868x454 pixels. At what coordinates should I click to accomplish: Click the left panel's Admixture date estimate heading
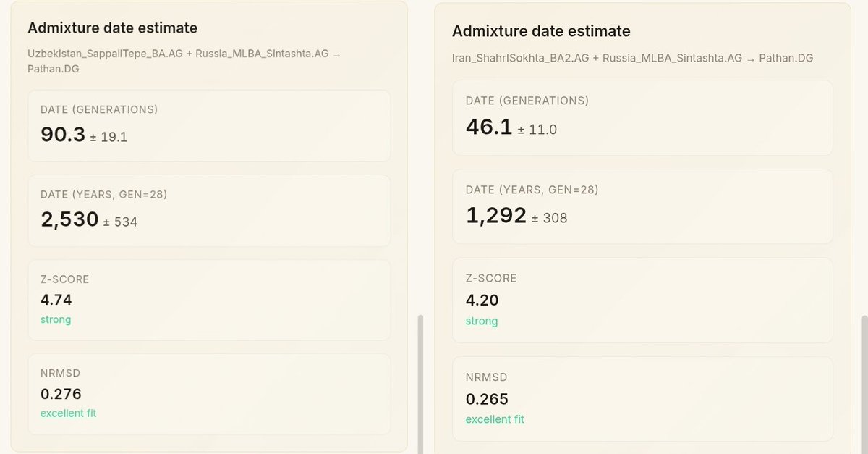coord(112,28)
